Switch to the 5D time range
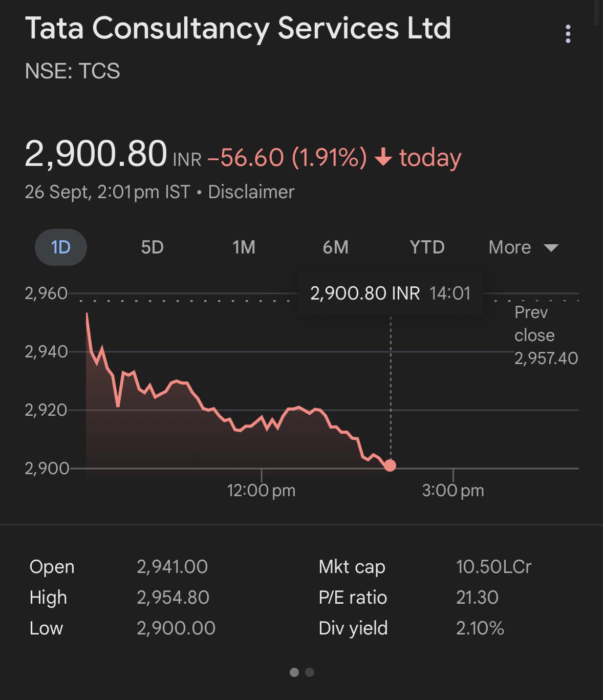 coord(152,247)
